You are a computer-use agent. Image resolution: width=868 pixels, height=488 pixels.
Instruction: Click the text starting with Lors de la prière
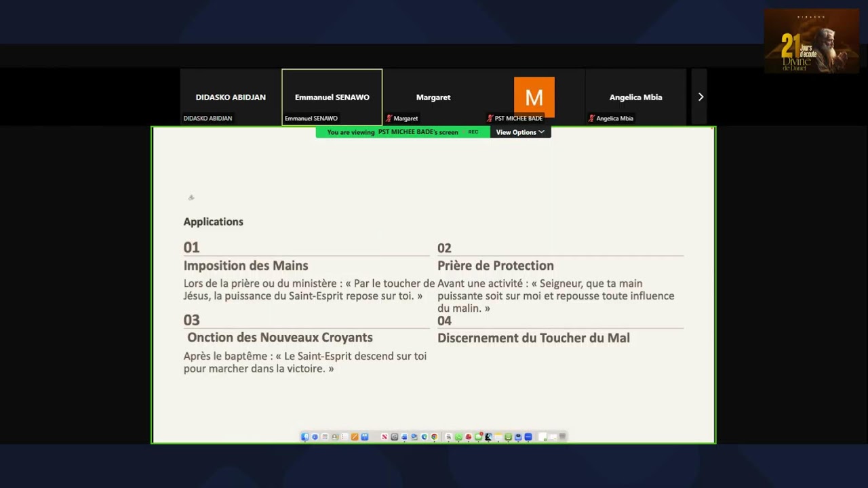tap(309, 289)
